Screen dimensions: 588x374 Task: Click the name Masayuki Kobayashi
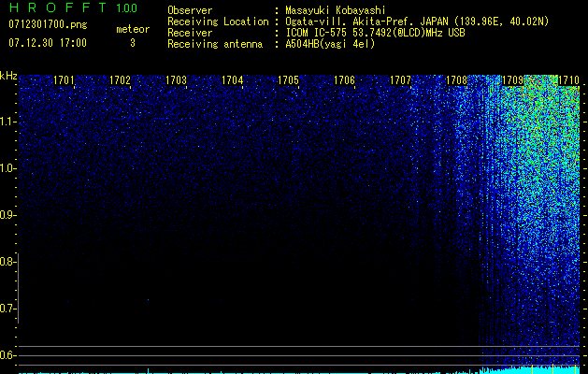336,11
